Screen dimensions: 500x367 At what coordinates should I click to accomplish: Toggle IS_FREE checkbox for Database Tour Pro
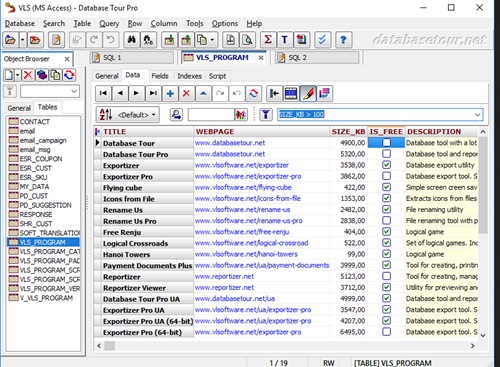pos(386,154)
